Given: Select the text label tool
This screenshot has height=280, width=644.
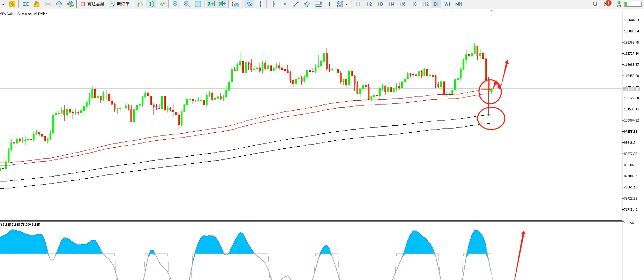Looking at the screenshot, I should [329, 4].
